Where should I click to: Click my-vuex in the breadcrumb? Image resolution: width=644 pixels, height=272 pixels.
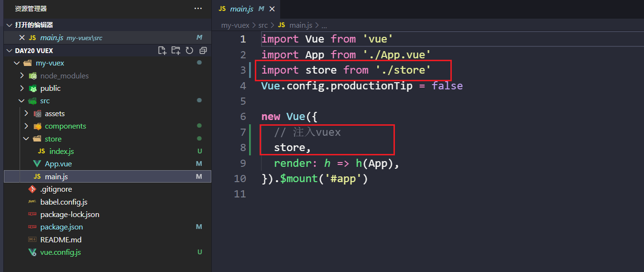[x=235, y=25]
